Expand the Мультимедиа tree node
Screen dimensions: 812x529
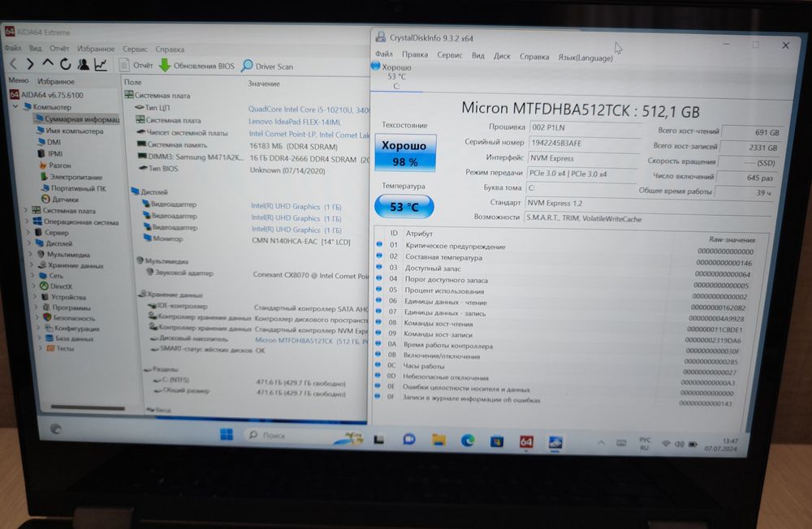click(31, 254)
